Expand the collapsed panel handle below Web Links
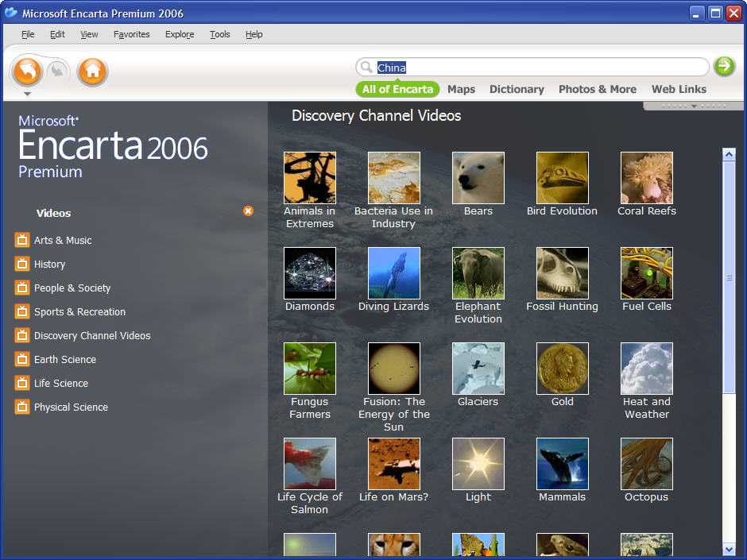747x560 pixels. (694, 106)
